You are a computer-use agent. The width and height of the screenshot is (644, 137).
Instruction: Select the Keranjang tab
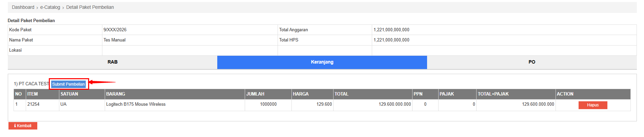click(x=322, y=62)
